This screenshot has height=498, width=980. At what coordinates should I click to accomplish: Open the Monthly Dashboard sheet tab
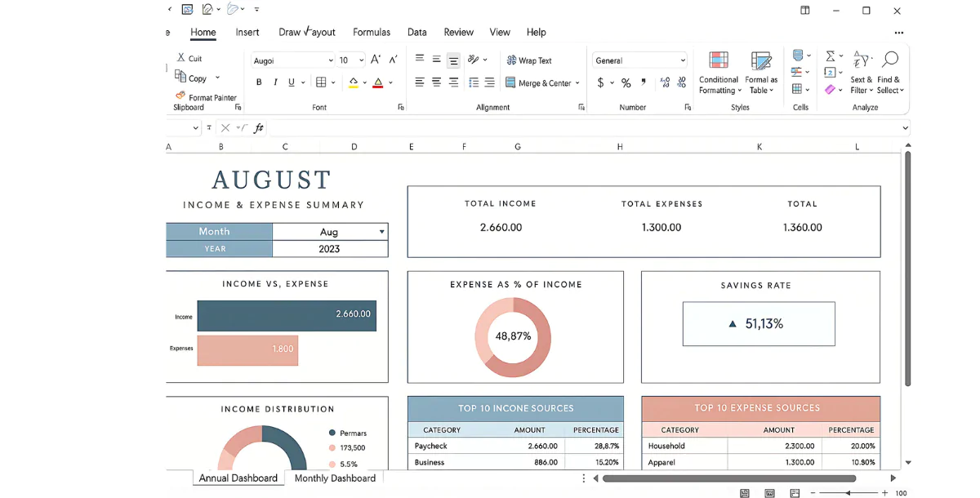click(x=335, y=478)
